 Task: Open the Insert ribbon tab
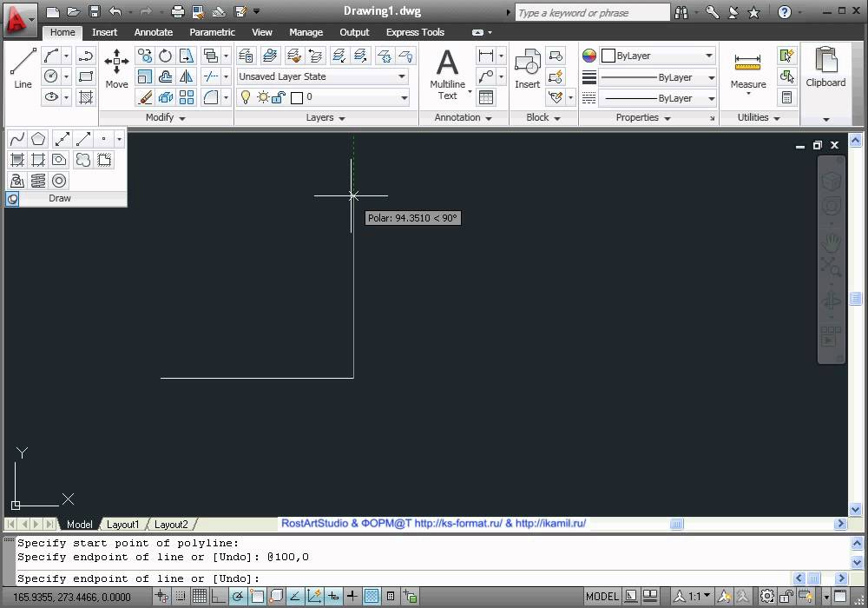coord(105,32)
